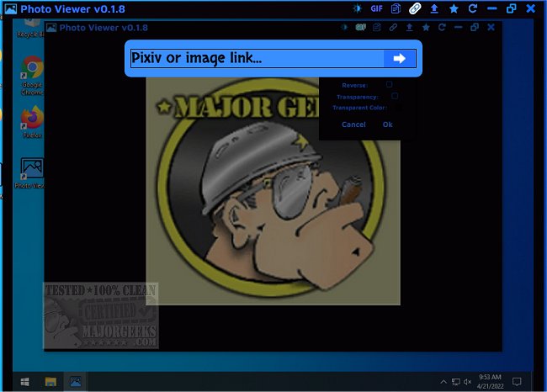Close the outer Photo Viewer window
547x392 pixels.
point(531,8)
